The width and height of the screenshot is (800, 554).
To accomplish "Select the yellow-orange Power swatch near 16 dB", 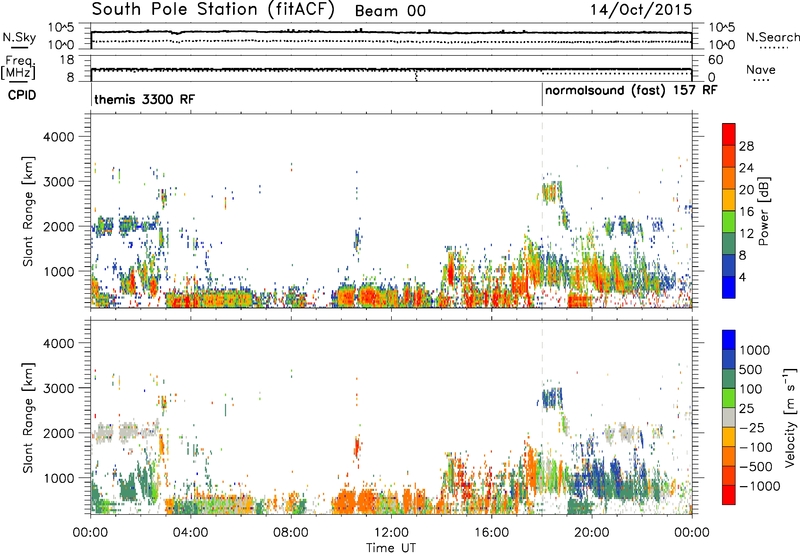I will tap(729, 200).
